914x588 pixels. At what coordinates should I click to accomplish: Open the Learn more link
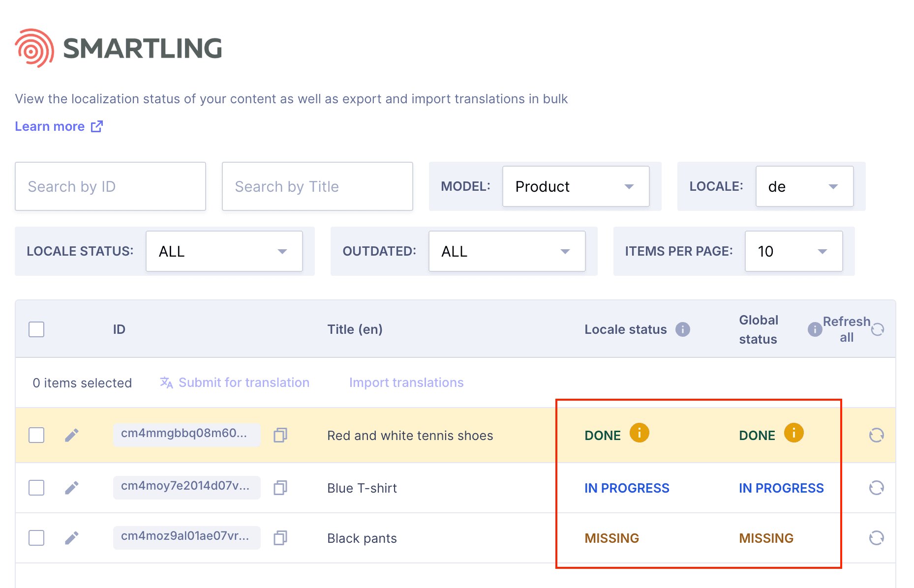click(x=50, y=126)
